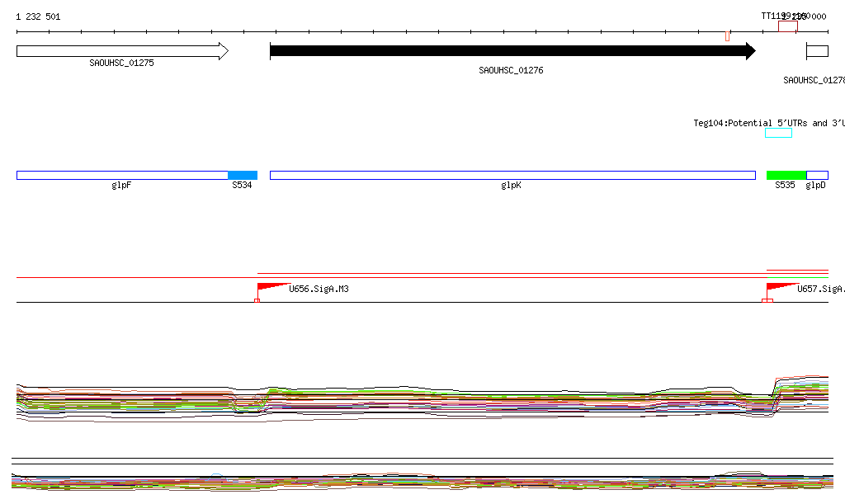This screenshot has width=845, height=504.
Task: Click the glpD gene box
Action: (x=817, y=175)
